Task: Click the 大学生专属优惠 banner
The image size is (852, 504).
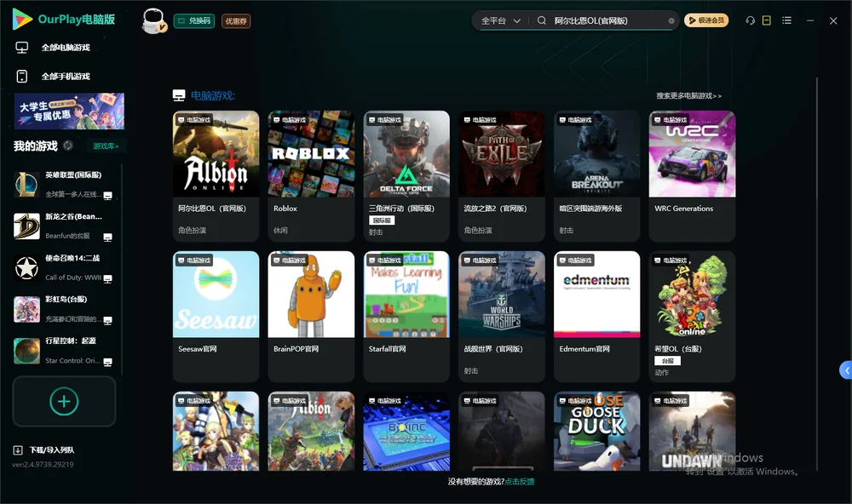Action: [x=70, y=111]
